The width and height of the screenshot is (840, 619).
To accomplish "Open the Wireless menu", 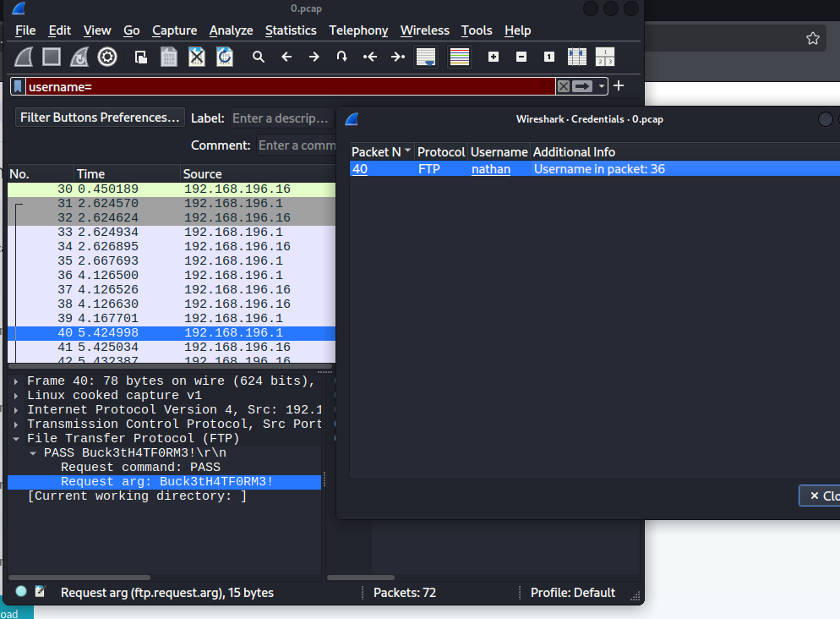I will pyautogui.click(x=425, y=30).
